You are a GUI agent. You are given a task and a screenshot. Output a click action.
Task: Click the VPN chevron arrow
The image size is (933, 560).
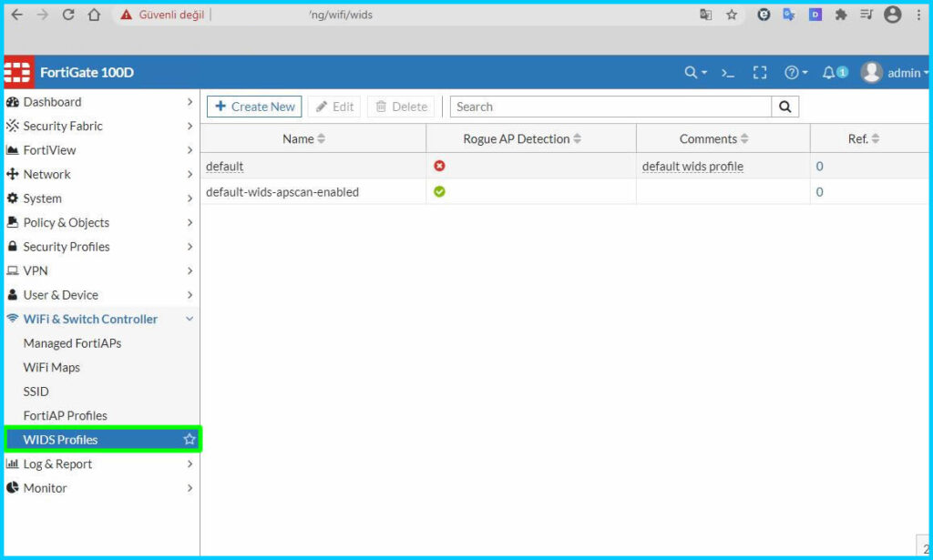pyautogui.click(x=190, y=270)
